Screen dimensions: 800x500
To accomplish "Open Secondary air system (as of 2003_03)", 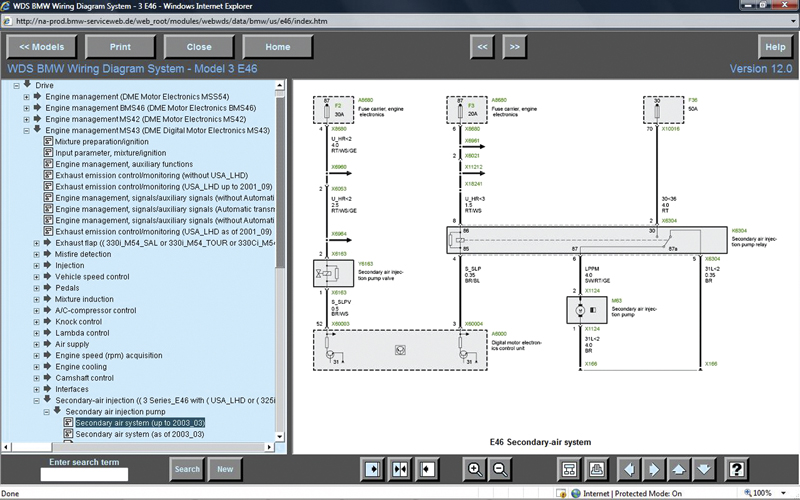I will (140, 434).
